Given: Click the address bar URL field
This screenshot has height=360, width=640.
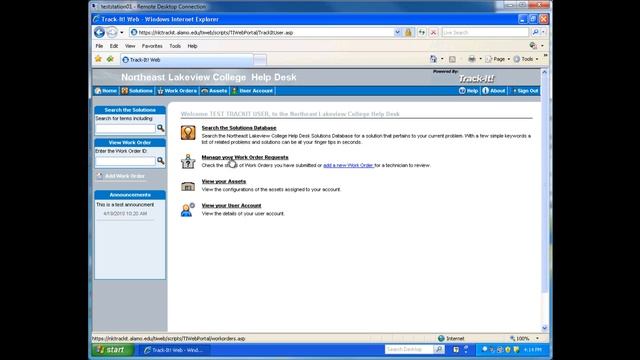Looking at the screenshot, I should pyautogui.click(x=261, y=32).
